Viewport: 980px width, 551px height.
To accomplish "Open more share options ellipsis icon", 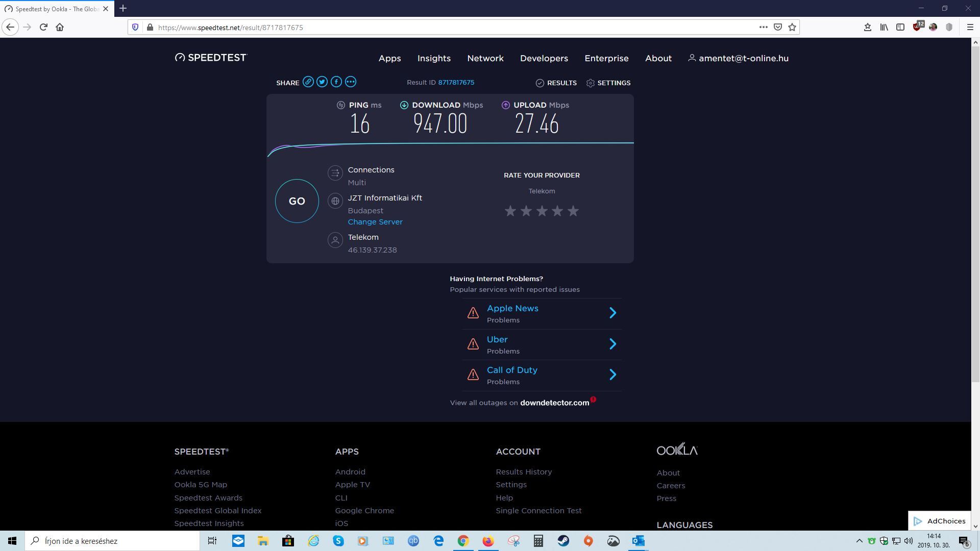I will tap(350, 82).
